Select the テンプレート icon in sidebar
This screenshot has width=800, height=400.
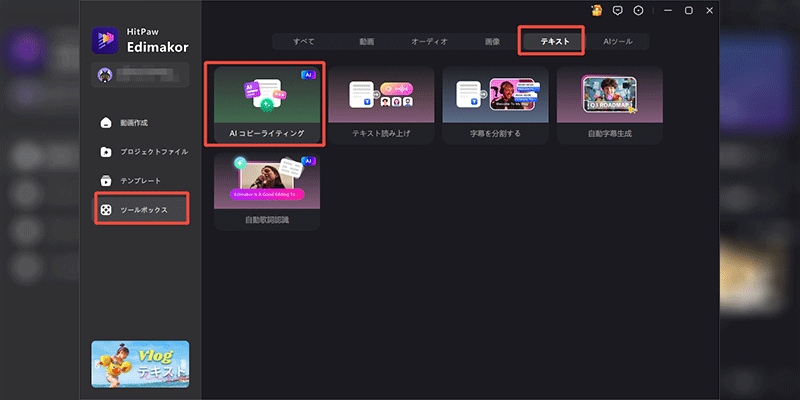[x=106, y=181]
